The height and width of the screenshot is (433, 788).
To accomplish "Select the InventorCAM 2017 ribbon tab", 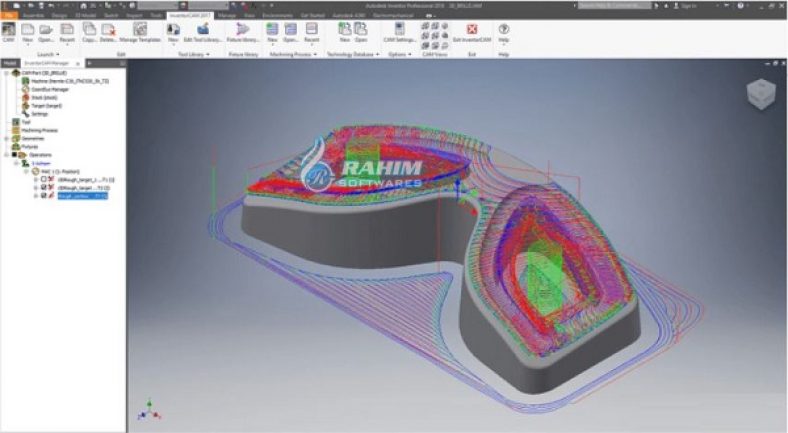I will click(x=190, y=16).
